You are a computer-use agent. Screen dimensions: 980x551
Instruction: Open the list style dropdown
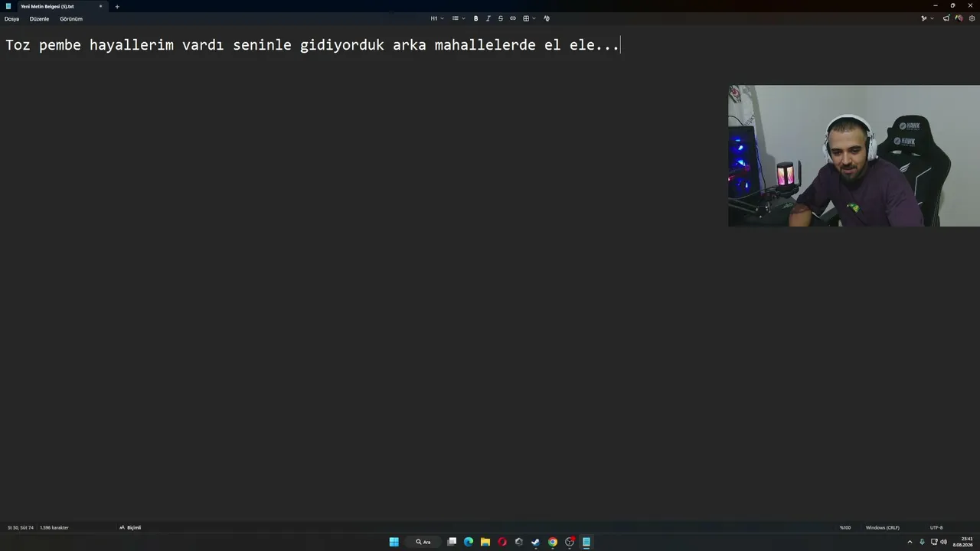click(x=458, y=18)
